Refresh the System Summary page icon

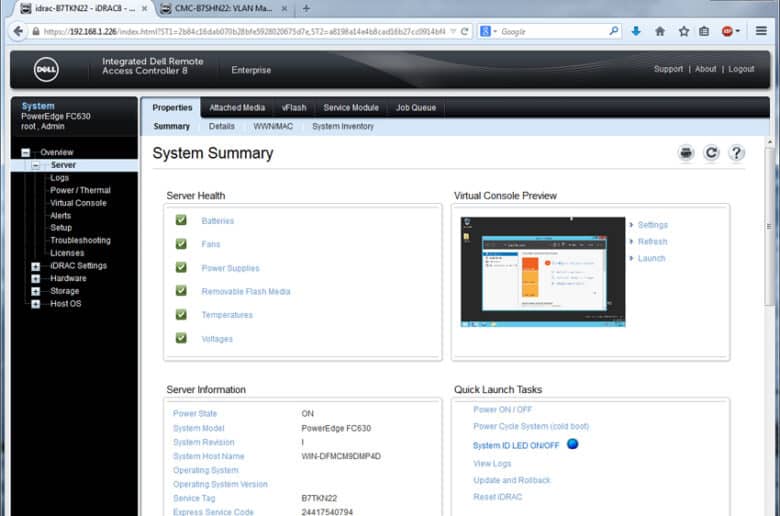711,153
